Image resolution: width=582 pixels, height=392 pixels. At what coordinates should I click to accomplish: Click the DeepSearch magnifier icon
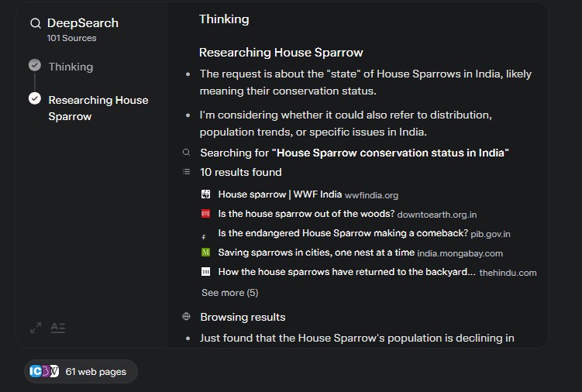point(36,23)
